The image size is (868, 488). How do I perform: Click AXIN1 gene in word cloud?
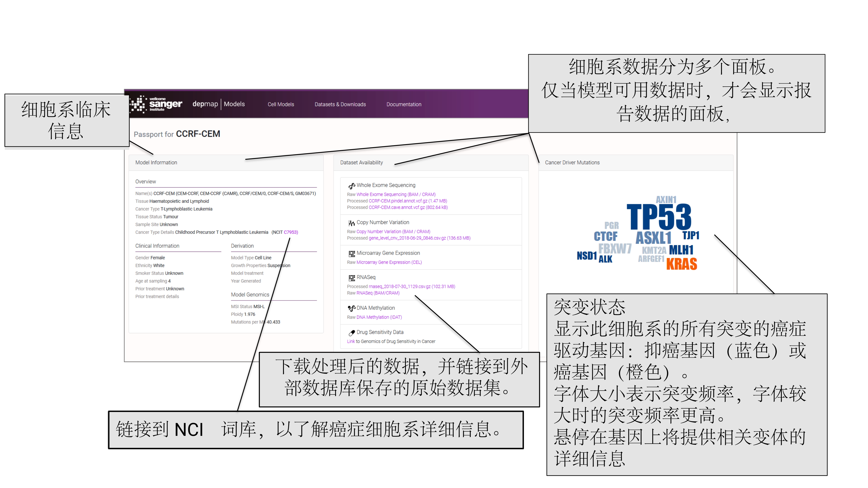point(666,199)
